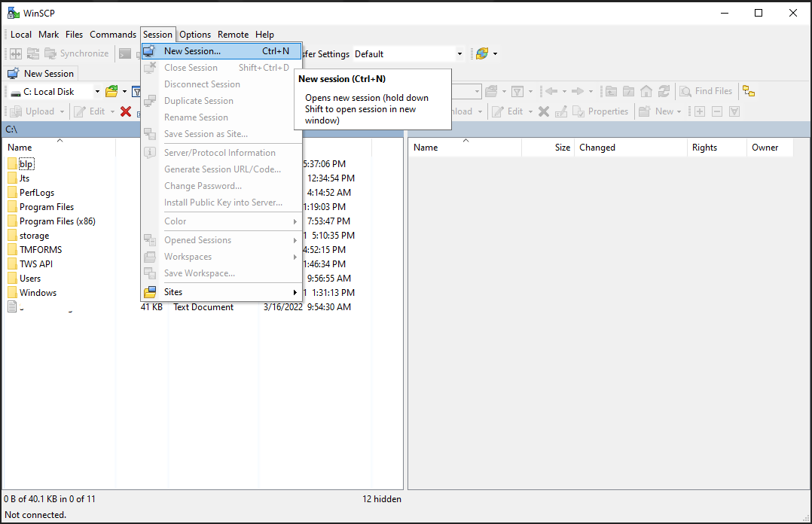Viewport: 812px width, 524px height.
Task: Click the synchronize browsing icon next to Compare Directories
Action: (33, 53)
